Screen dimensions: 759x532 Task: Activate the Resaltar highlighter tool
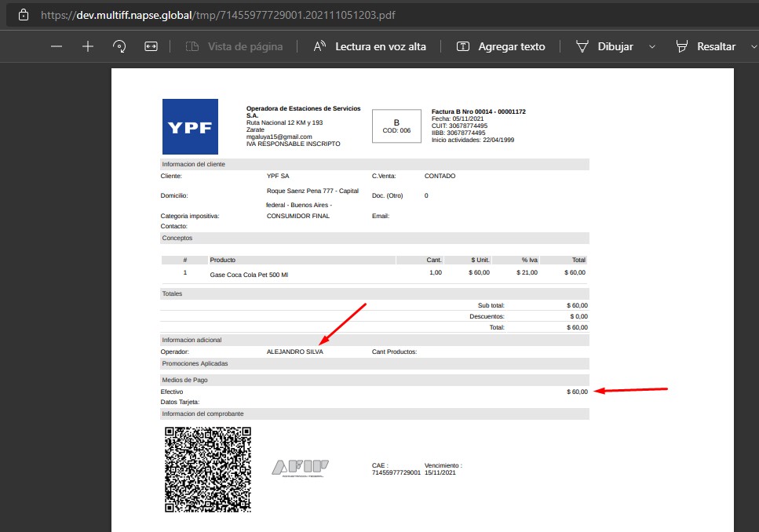(x=706, y=47)
